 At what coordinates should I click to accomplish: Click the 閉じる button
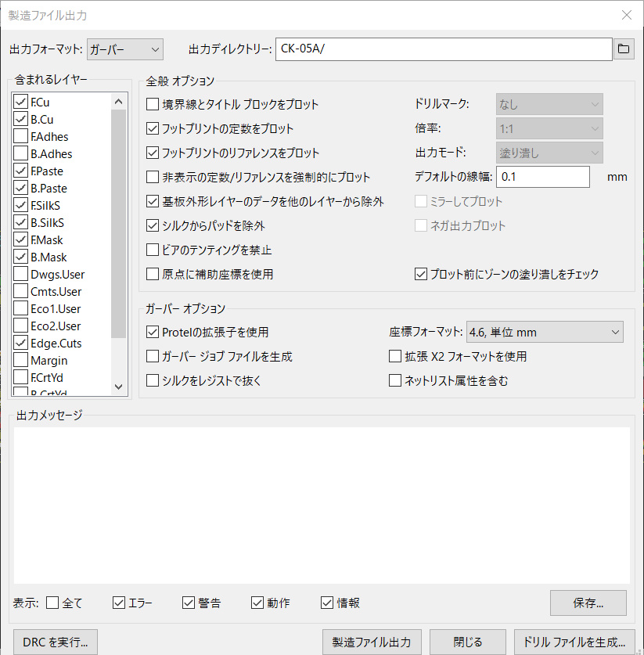tap(468, 642)
